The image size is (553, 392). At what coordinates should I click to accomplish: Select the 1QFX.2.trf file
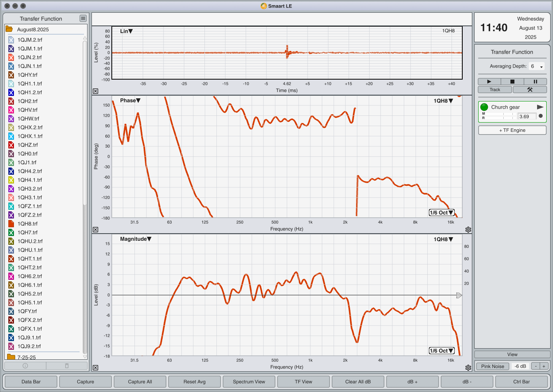click(29, 320)
